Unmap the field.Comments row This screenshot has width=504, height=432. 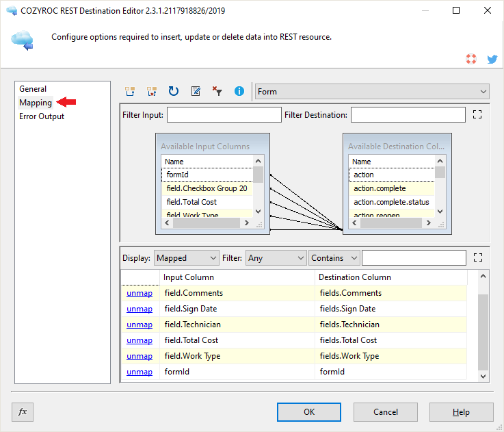[x=140, y=293]
